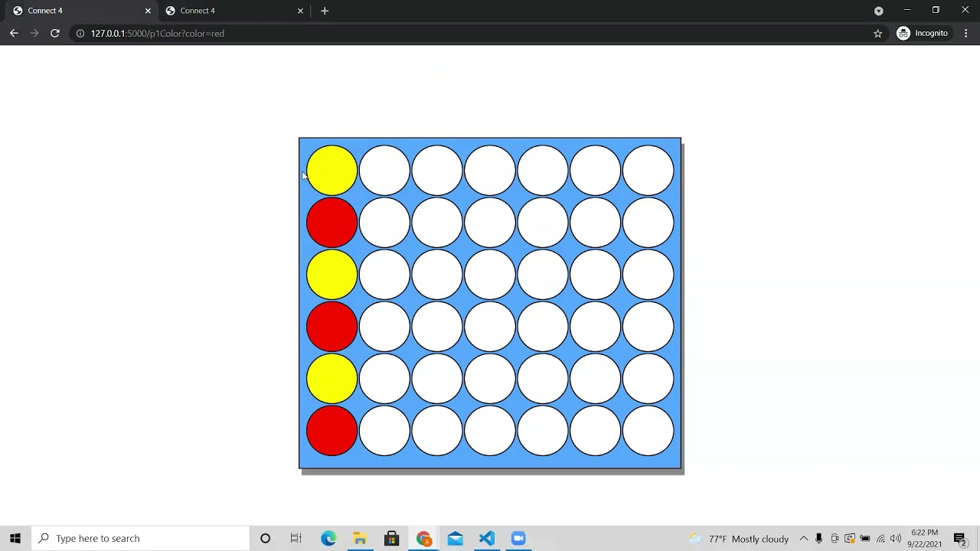The height and width of the screenshot is (551, 980).
Task: Click the bottom red disc in first column
Action: click(332, 431)
